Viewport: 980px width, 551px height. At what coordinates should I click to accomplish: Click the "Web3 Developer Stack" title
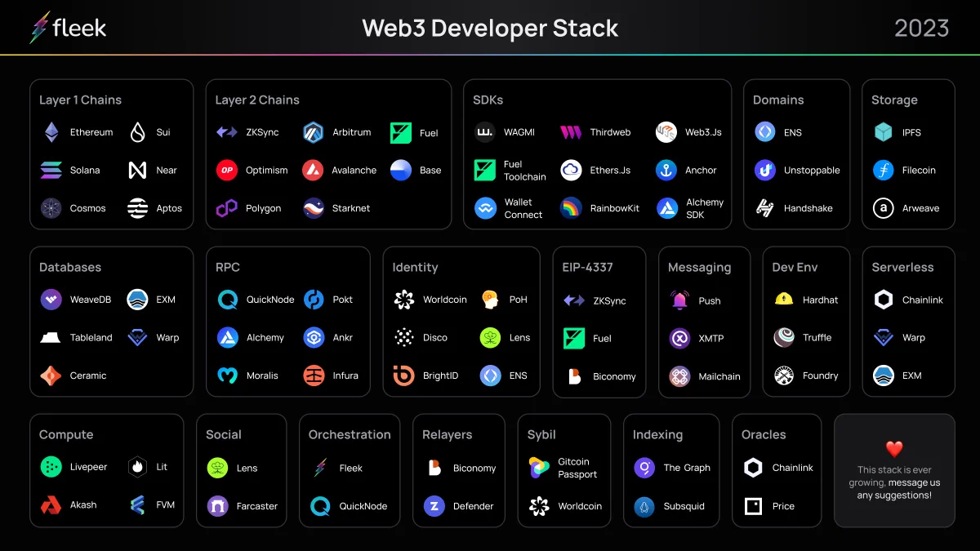[x=490, y=28]
